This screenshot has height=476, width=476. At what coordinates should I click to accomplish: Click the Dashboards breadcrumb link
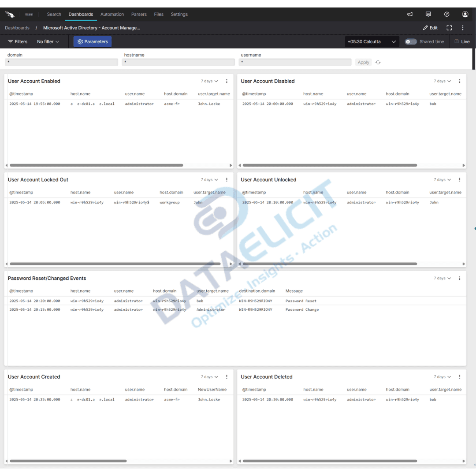click(x=17, y=27)
